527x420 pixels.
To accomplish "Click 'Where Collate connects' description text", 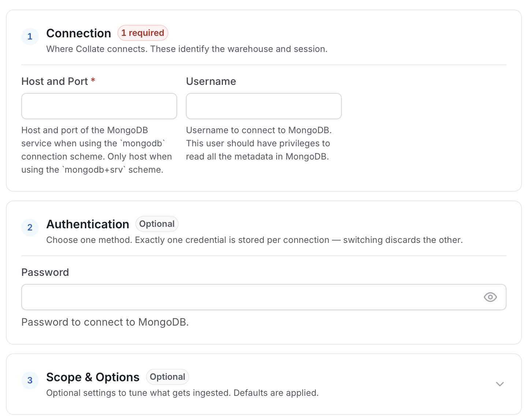I will pyautogui.click(x=187, y=49).
